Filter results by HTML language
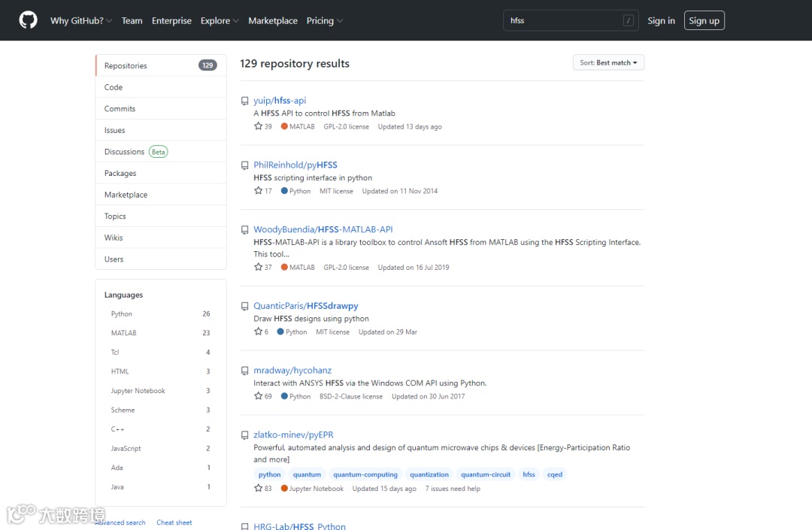 [161, 371]
